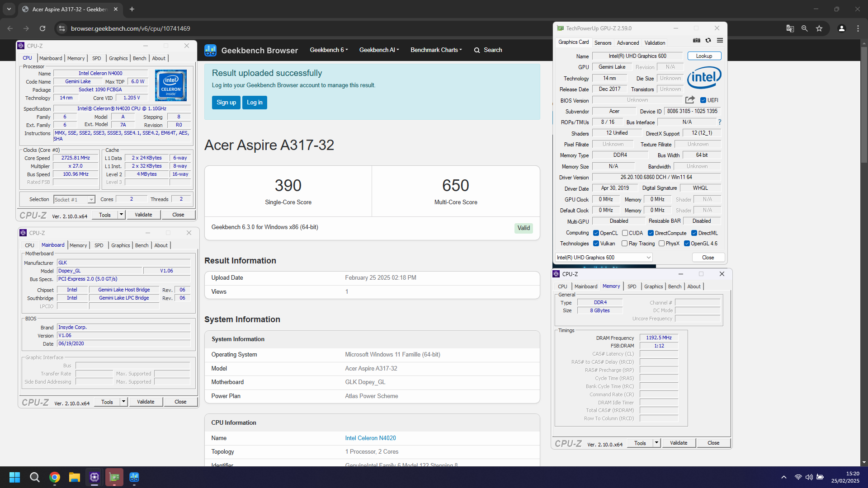Open the Geekbench AI navbar dropdown
The width and height of the screenshot is (868, 488).
(379, 50)
